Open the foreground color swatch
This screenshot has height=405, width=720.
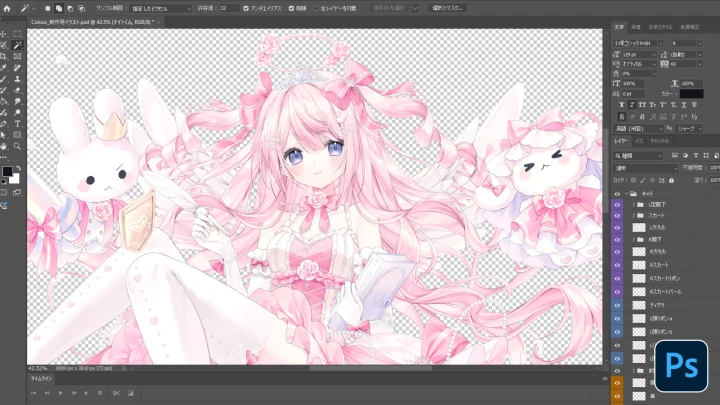pyautogui.click(x=7, y=171)
